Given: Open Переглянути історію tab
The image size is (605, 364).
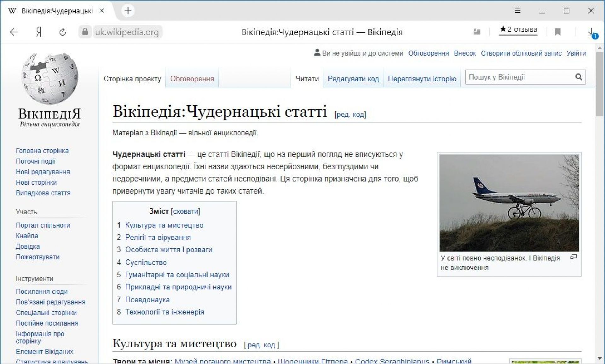Looking at the screenshot, I should [422, 79].
